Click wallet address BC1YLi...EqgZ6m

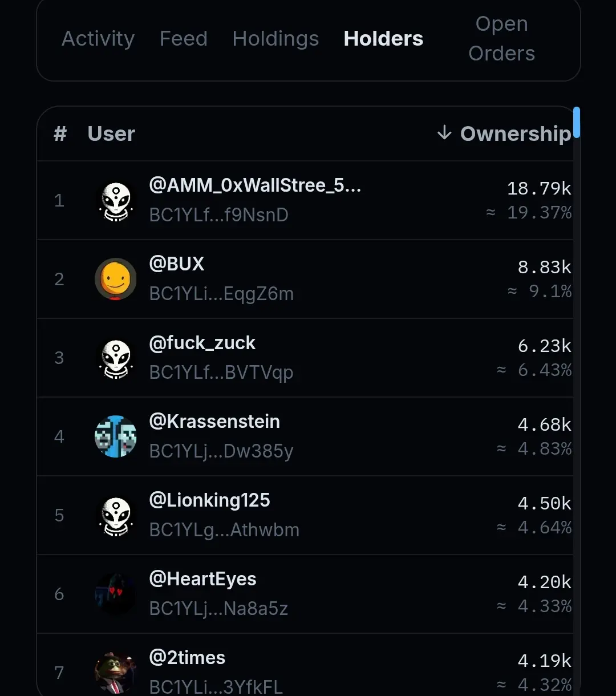click(x=221, y=294)
